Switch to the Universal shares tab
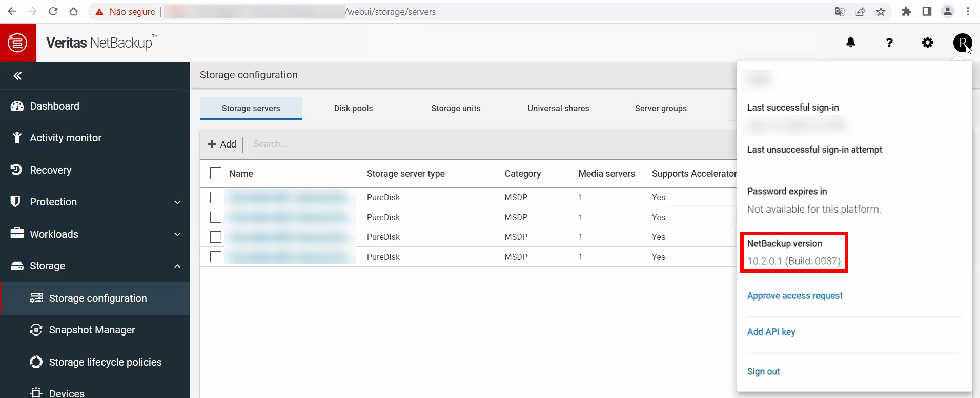The width and height of the screenshot is (980, 398). point(558,109)
